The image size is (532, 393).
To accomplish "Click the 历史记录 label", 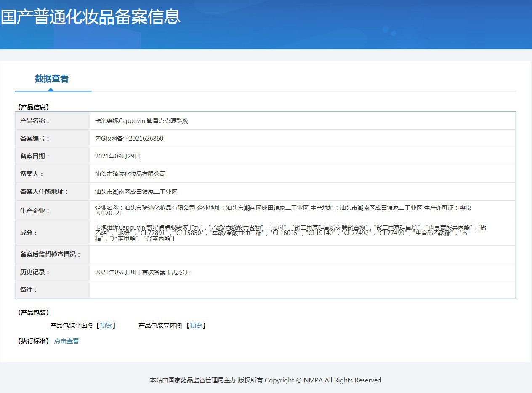I will tap(35, 272).
